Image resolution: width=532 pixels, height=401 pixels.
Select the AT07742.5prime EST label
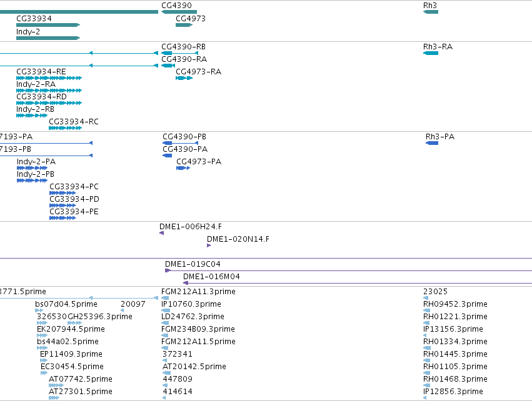pyautogui.click(x=81, y=379)
